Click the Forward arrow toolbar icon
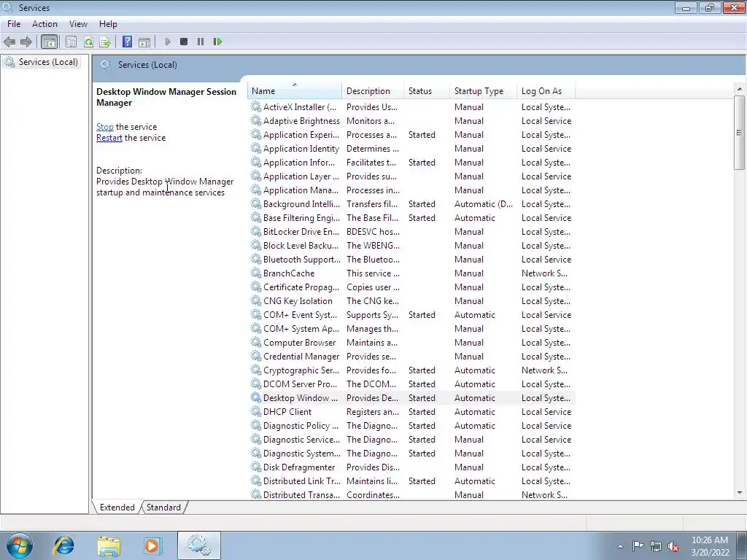Screen dimensions: 747x560 coord(26,42)
